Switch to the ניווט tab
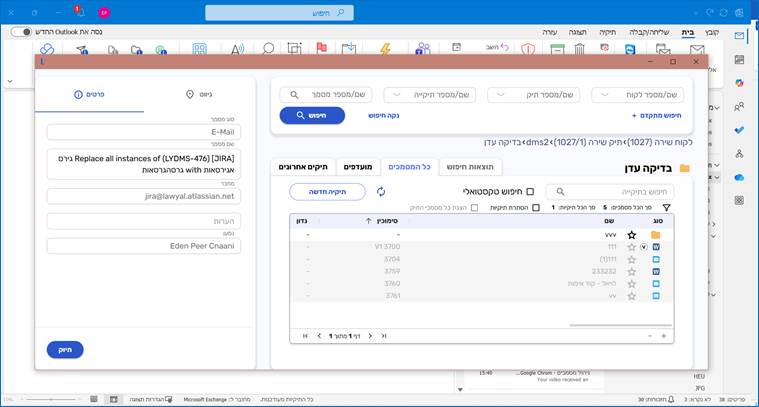Viewport: 759px width, 407px height. pos(196,94)
